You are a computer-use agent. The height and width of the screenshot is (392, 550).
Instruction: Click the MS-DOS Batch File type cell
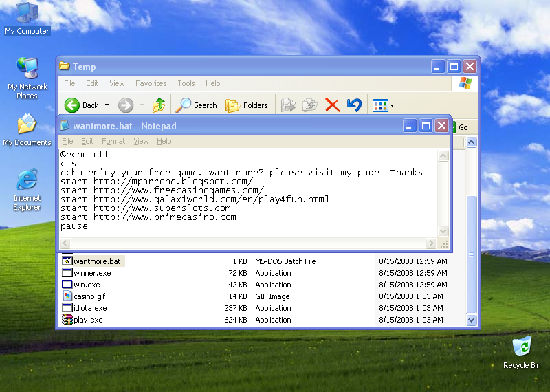285,261
